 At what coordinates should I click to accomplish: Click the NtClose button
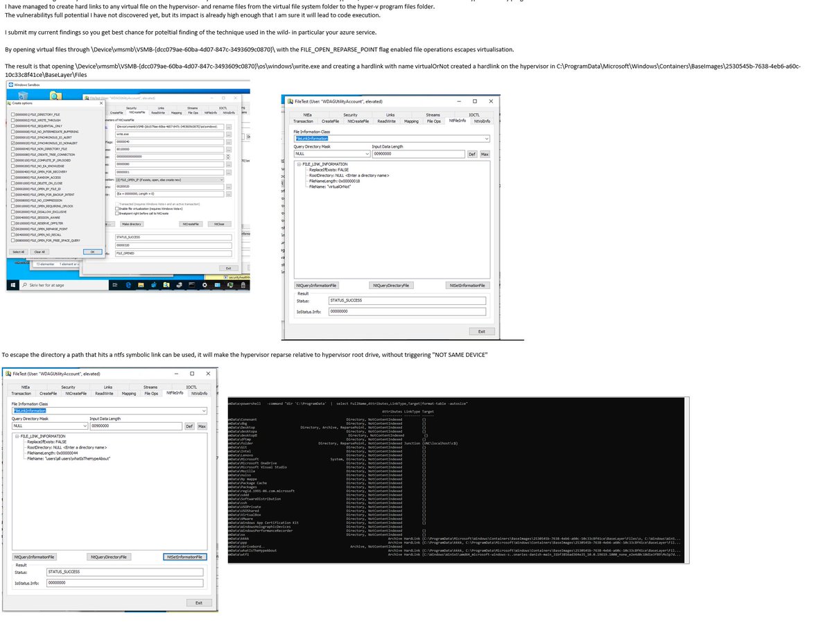[220, 224]
